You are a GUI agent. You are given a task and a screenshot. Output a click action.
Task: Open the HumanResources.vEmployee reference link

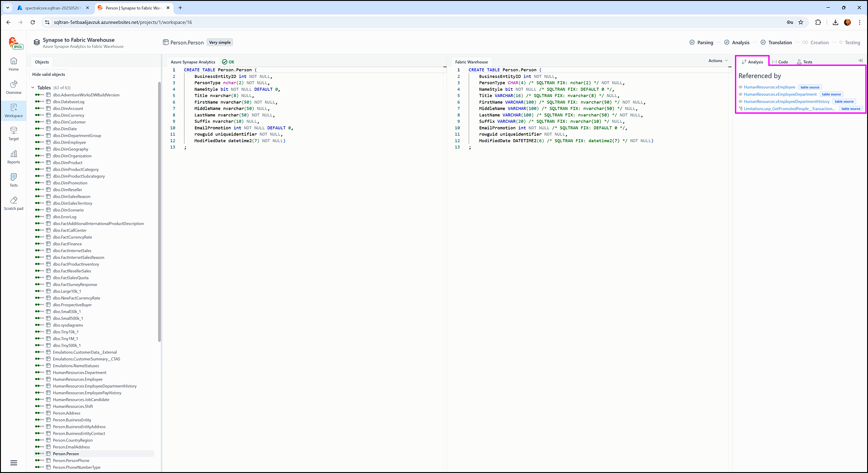point(769,87)
